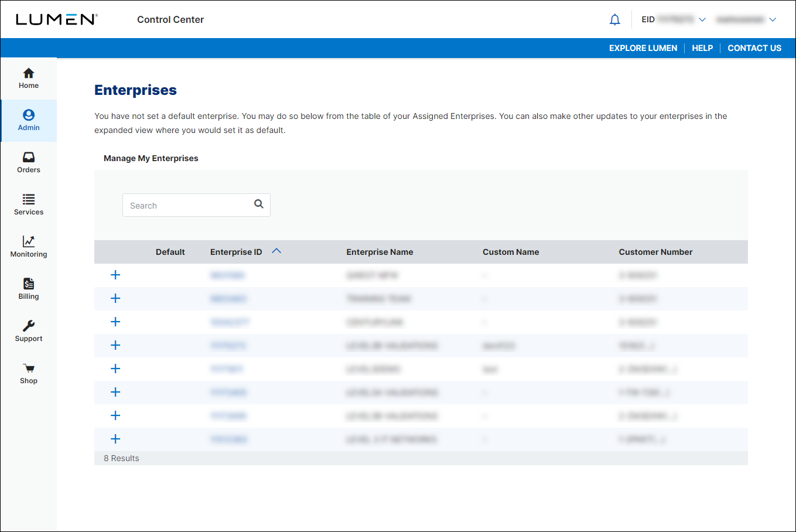Image resolution: width=796 pixels, height=532 pixels.
Task: Click the Lumen logo
Action: point(57,19)
